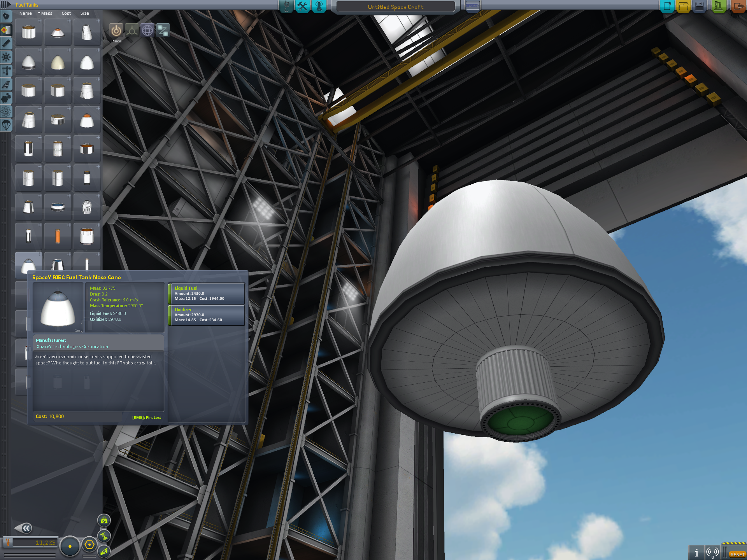This screenshot has height=560, width=747.
Task: Click the "[RMB]: Pin, Less" hint
Action: (147, 418)
